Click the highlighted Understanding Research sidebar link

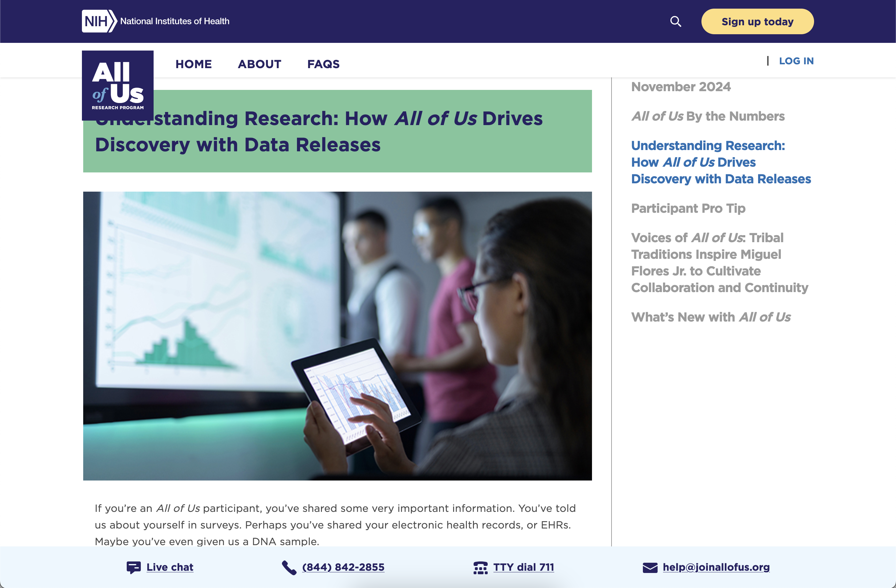point(721,162)
